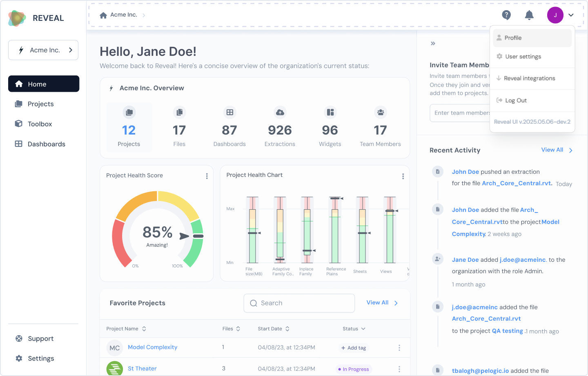Open Model Complexity row actions menu
The height and width of the screenshot is (376, 588).
click(x=399, y=348)
